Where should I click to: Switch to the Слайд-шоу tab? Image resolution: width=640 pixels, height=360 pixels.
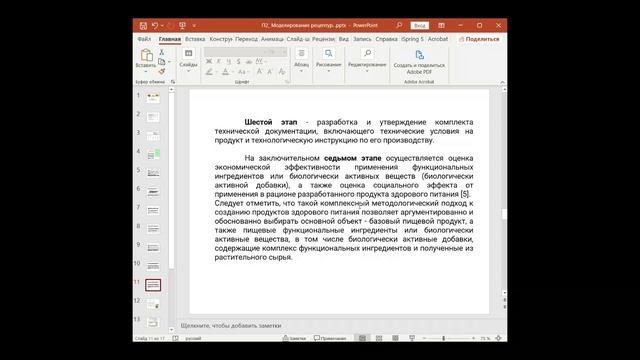point(298,39)
